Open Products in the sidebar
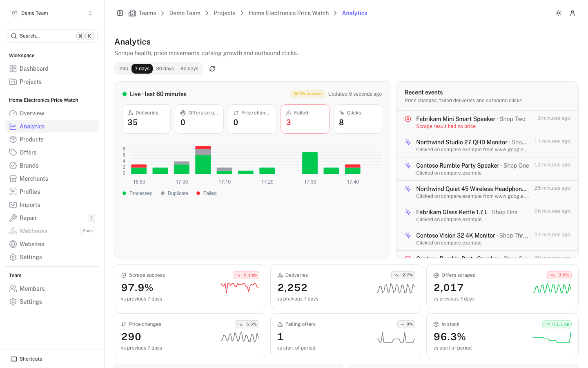This screenshot has width=588, height=368. coord(52,139)
